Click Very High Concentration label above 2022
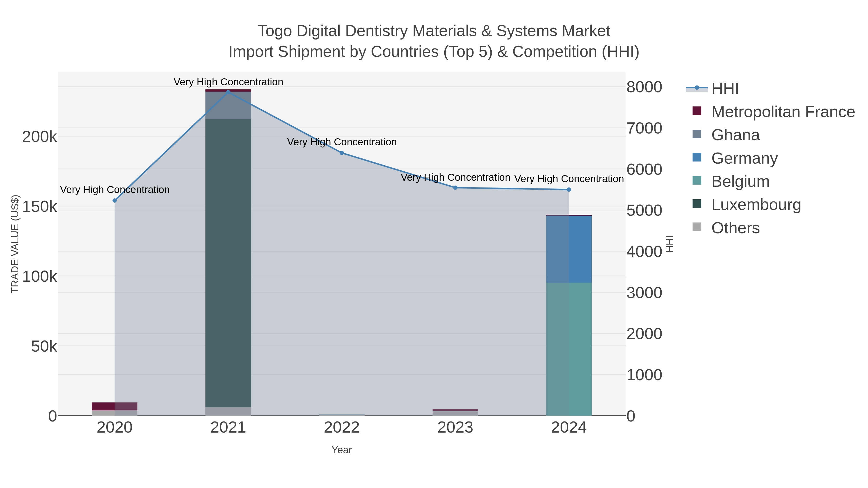Image resolution: width=868 pixels, height=488 pixels. (342, 142)
